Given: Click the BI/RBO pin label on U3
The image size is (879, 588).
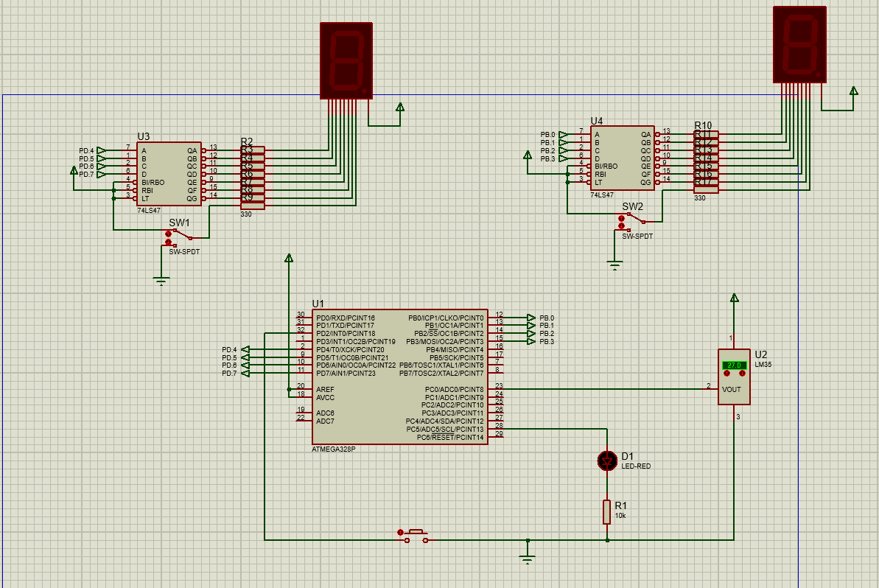Looking at the screenshot, I should click(x=153, y=183).
